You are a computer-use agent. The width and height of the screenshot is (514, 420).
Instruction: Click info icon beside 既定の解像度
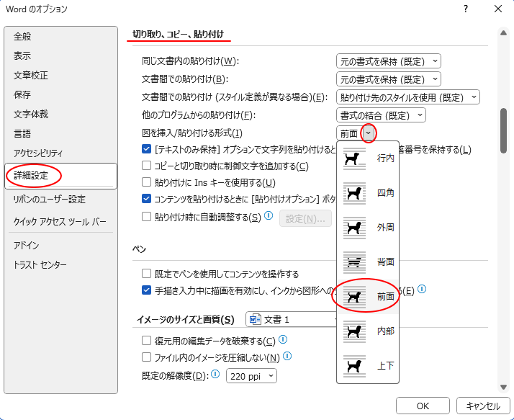[215, 374]
